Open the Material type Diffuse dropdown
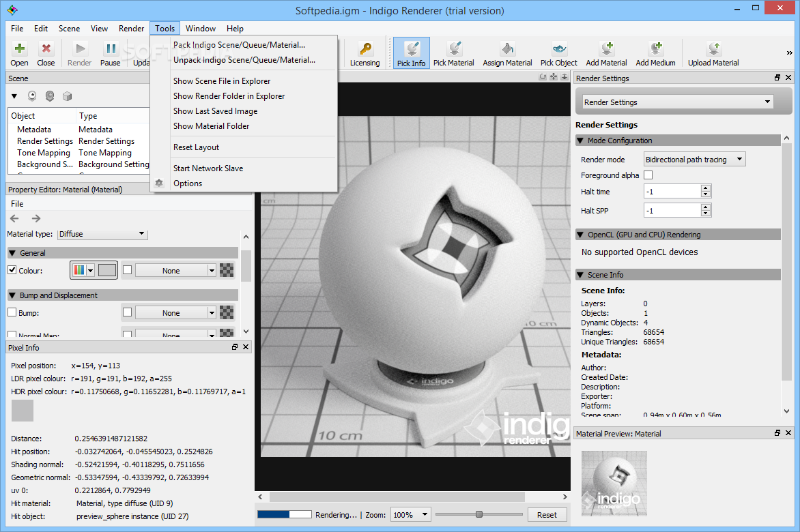Image resolution: width=800 pixels, height=532 pixels. (x=102, y=234)
